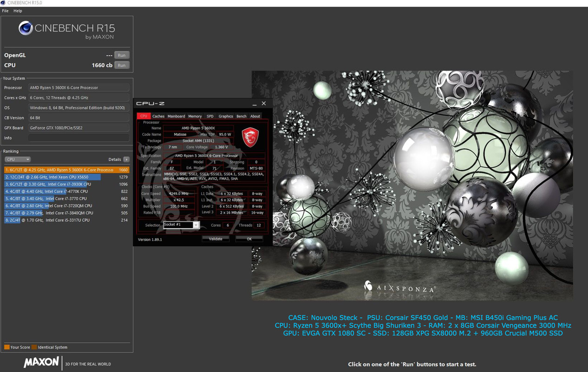The width and height of the screenshot is (588, 372).
Task: Click Validate button in CPU-Z
Action: click(x=216, y=239)
